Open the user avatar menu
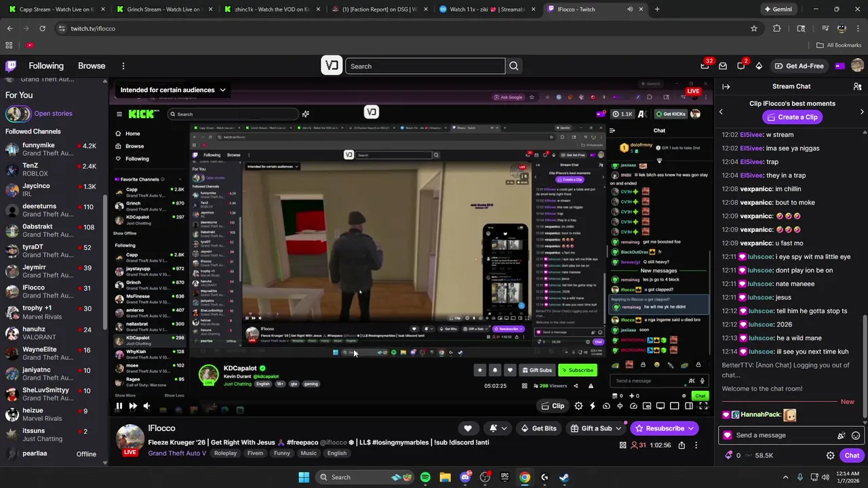This screenshot has width=868, height=488. [857, 66]
